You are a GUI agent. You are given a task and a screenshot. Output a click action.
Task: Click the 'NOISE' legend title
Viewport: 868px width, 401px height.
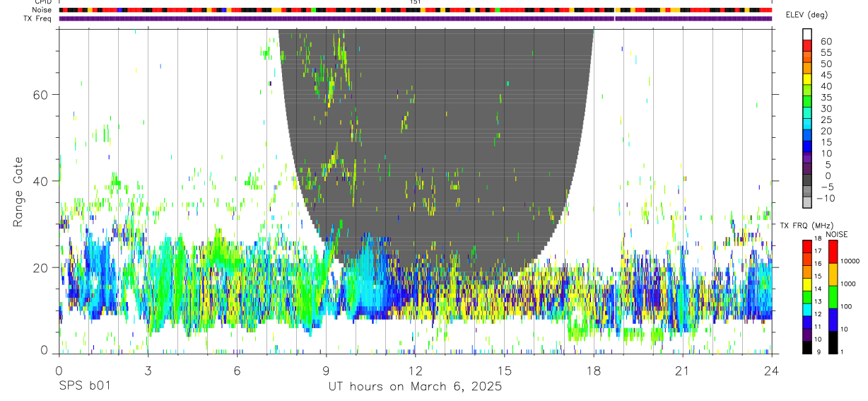[x=837, y=234]
